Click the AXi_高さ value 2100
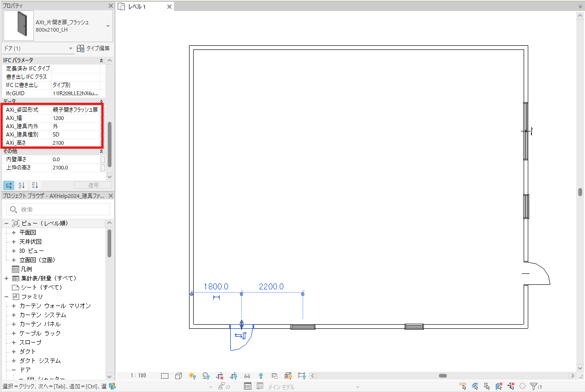This screenshot has width=585, height=392. [76, 143]
